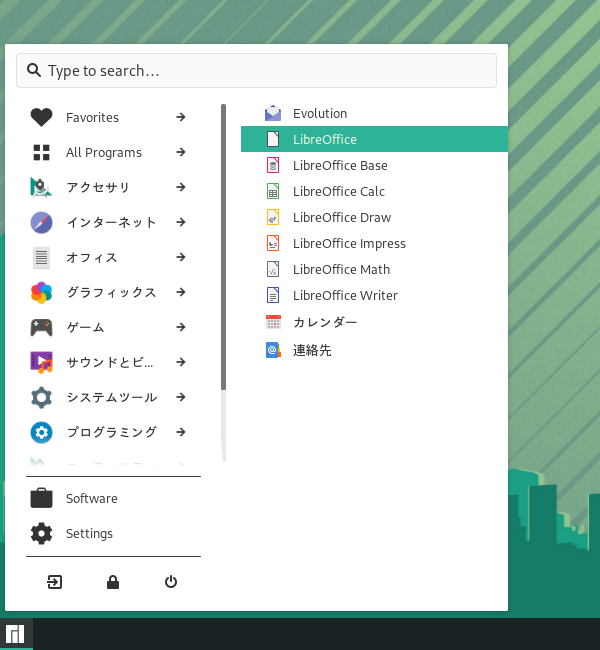The height and width of the screenshot is (650, 600).
Task: Click the lock screen padlock icon
Action: point(113,582)
